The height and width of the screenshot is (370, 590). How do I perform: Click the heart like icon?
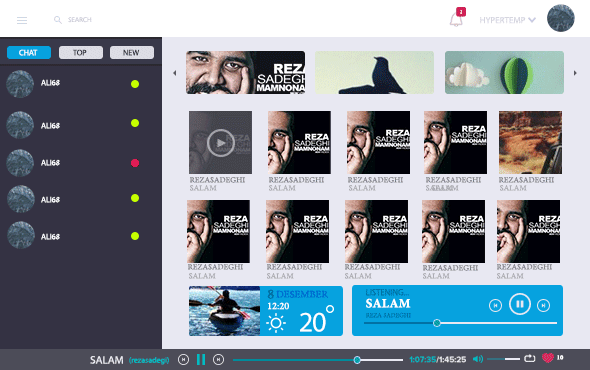[548, 358]
